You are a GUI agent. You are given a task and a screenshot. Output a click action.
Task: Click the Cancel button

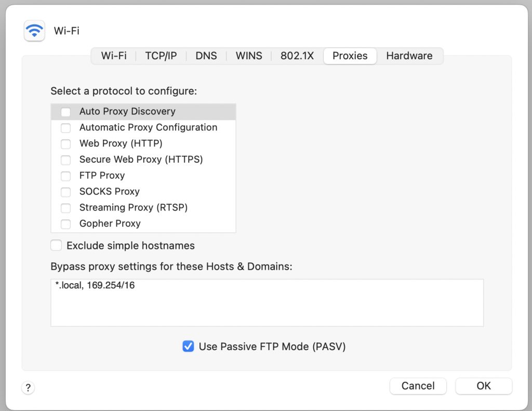[x=418, y=386]
